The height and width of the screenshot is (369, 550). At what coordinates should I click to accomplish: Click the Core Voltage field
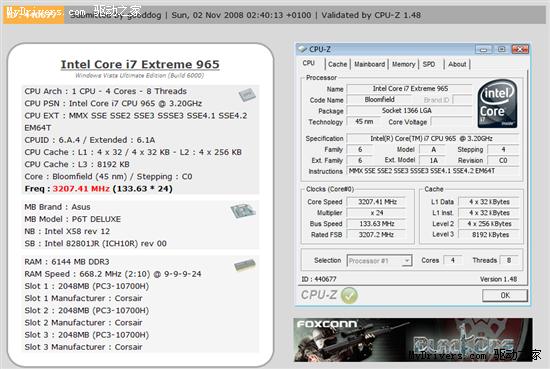coord(451,122)
